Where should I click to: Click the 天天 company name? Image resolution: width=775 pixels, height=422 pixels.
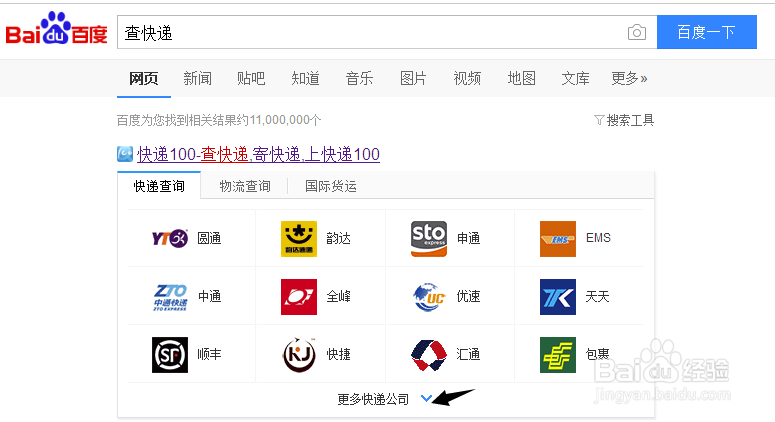pos(598,296)
